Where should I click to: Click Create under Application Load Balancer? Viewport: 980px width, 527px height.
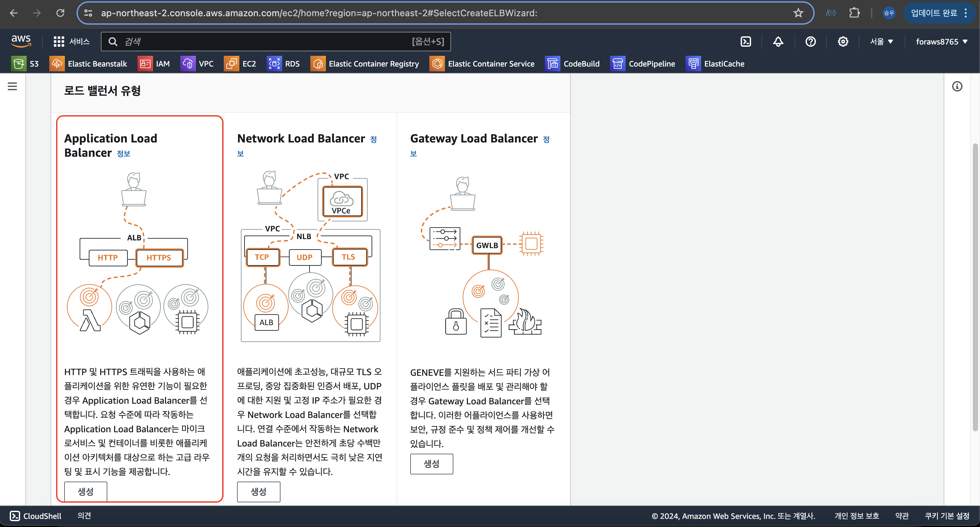[x=86, y=491]
